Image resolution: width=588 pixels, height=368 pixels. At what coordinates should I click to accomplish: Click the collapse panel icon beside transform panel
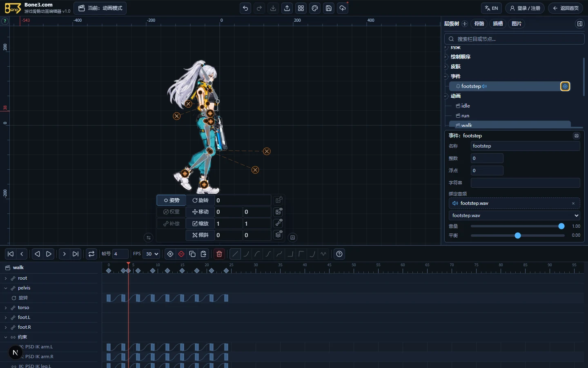pos(292,238)
